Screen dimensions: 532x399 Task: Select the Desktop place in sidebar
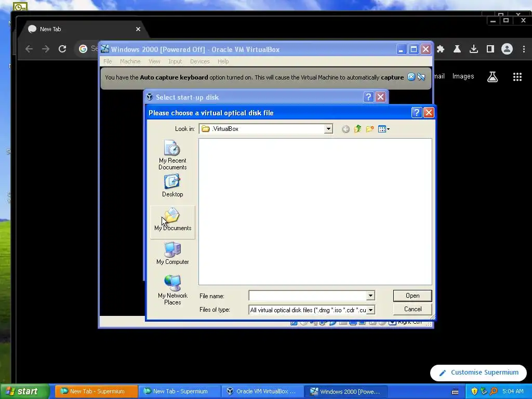(x=172, y=185)
